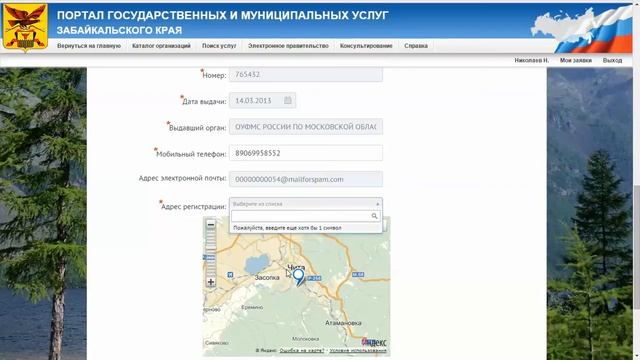640x360 pixels.
Task: Click the map zoom level slider track
Action: pyautogui.click(x=211, y=253)
